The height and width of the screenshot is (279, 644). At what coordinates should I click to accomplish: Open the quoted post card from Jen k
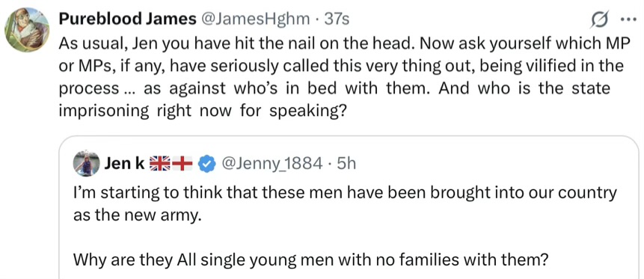[x=349, y=207]
